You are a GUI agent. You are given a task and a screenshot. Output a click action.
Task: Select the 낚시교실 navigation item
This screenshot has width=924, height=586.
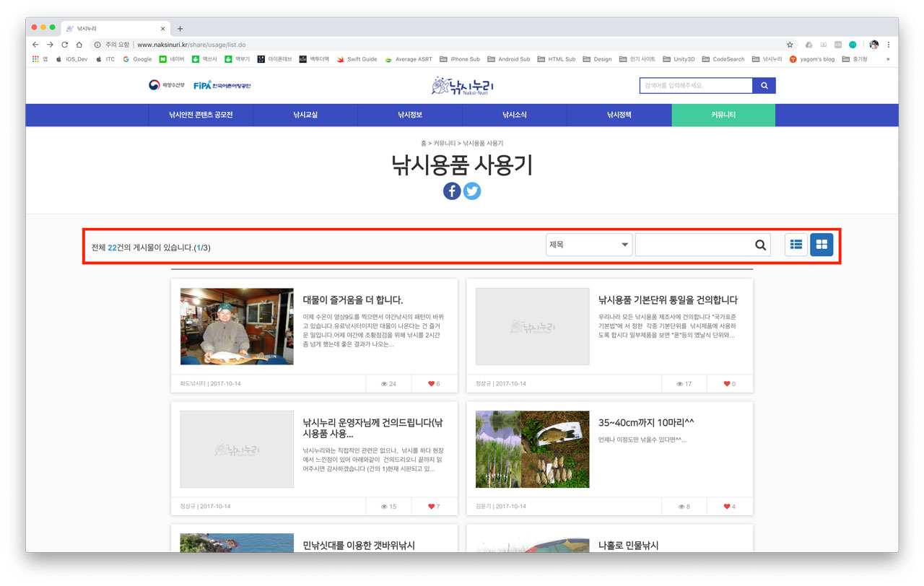305,115
